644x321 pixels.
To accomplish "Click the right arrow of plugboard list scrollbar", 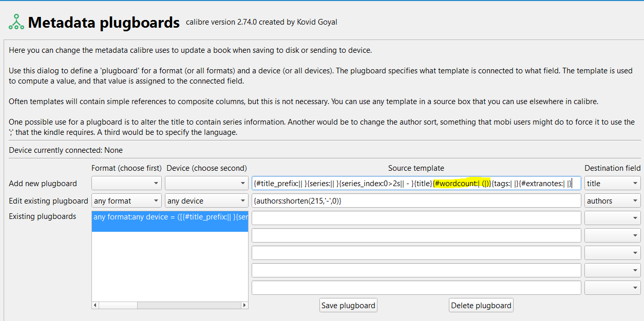I will 244,305.
